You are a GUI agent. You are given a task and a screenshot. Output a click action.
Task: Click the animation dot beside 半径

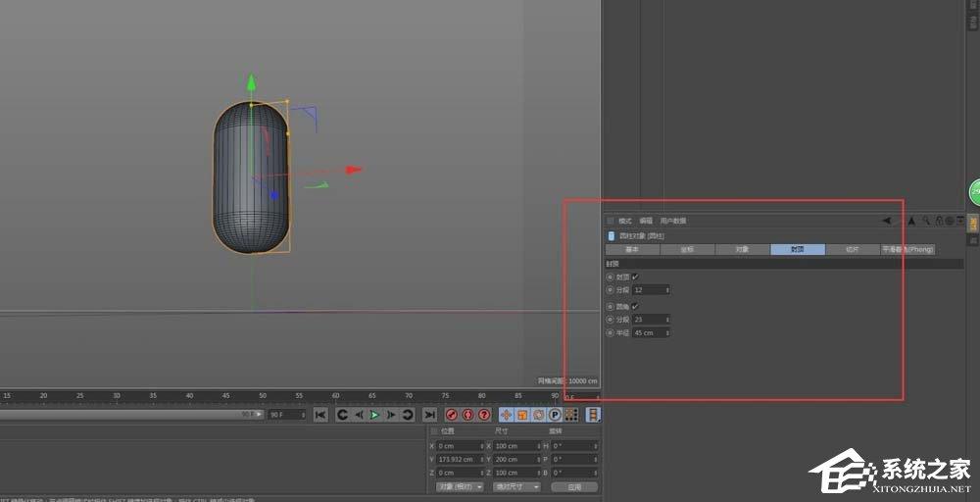point(611,332)
